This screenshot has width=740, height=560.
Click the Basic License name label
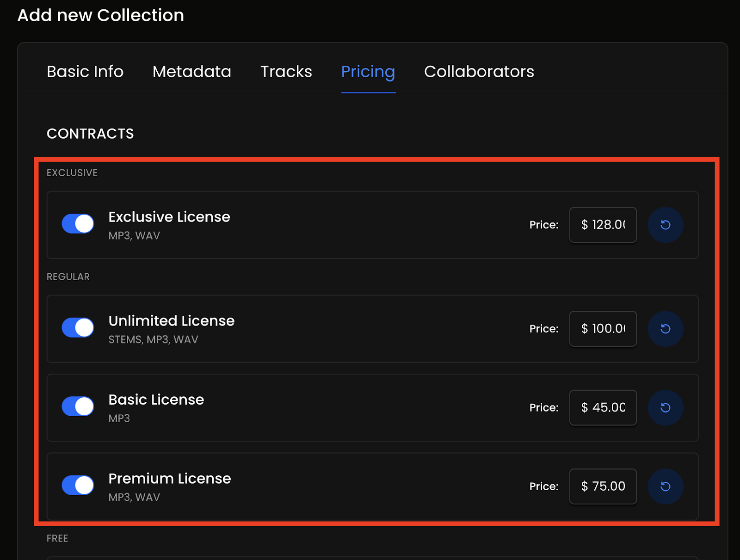click(x=156, y=400)
